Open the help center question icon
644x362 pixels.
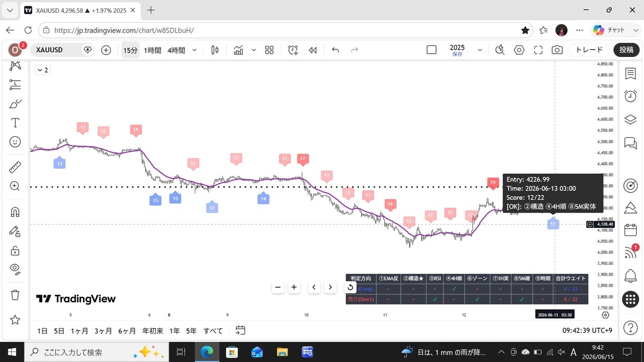point(630,328)
